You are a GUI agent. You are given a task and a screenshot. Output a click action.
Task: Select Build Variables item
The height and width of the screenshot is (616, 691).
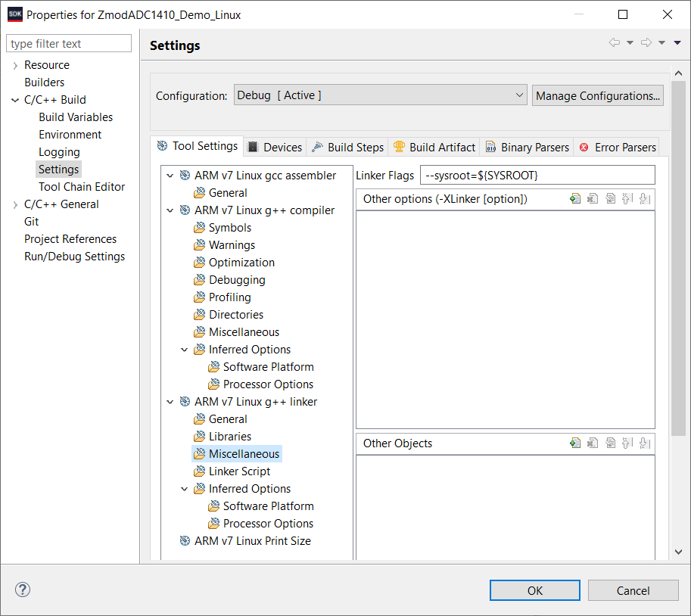click(x=76, y=117)
